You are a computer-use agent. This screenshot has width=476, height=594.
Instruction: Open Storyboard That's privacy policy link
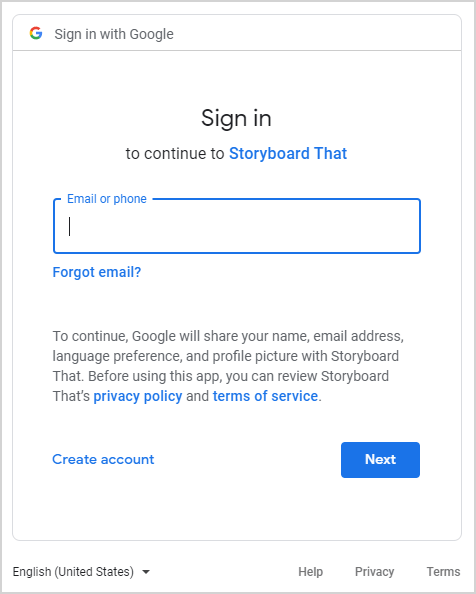[x=138, y=396]
